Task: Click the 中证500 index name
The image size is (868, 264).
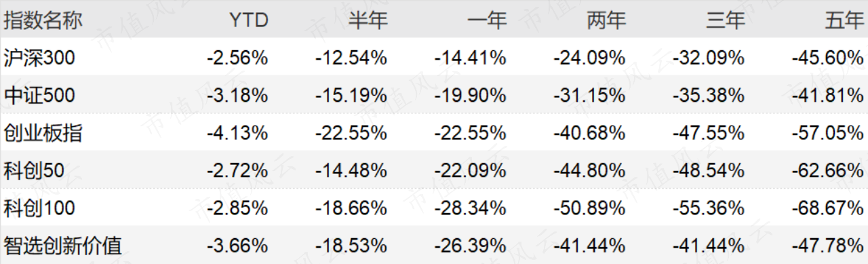Action: tap(39, 96)
